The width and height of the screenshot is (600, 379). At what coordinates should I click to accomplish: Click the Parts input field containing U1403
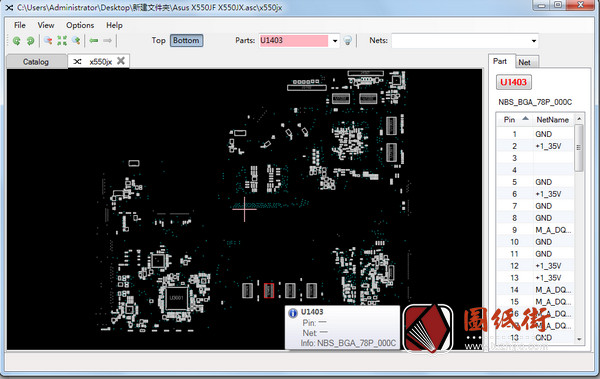click(x=293, y=41)
